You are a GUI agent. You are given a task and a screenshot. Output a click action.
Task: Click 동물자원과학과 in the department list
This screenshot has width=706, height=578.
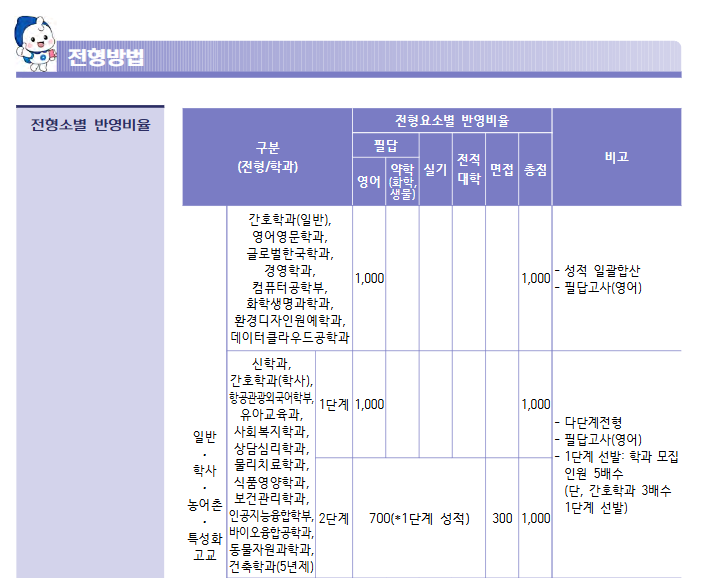pyautogui.click(x=271, y=549)
